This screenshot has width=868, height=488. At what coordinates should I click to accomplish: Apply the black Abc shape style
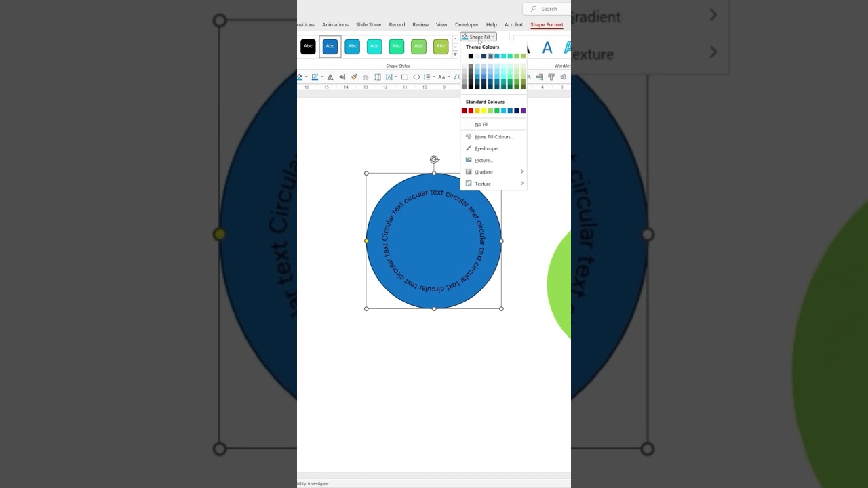pyautogui.click(x=308, y=46)
